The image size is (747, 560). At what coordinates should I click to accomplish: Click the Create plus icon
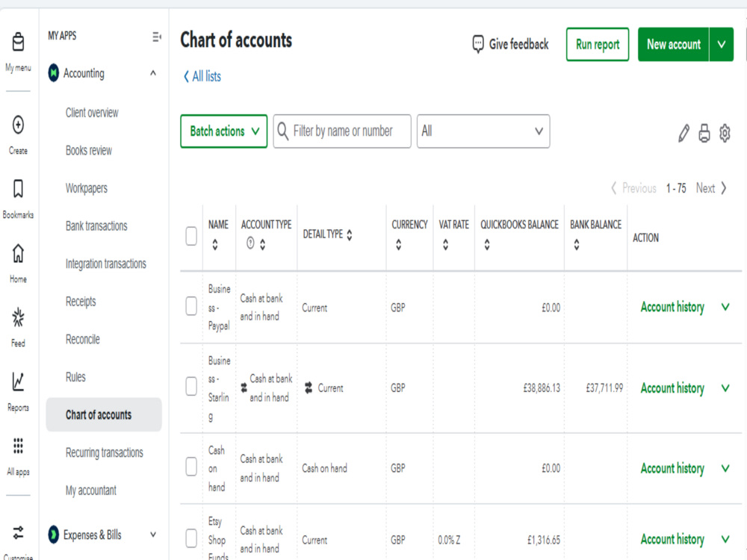pos(18,125)
